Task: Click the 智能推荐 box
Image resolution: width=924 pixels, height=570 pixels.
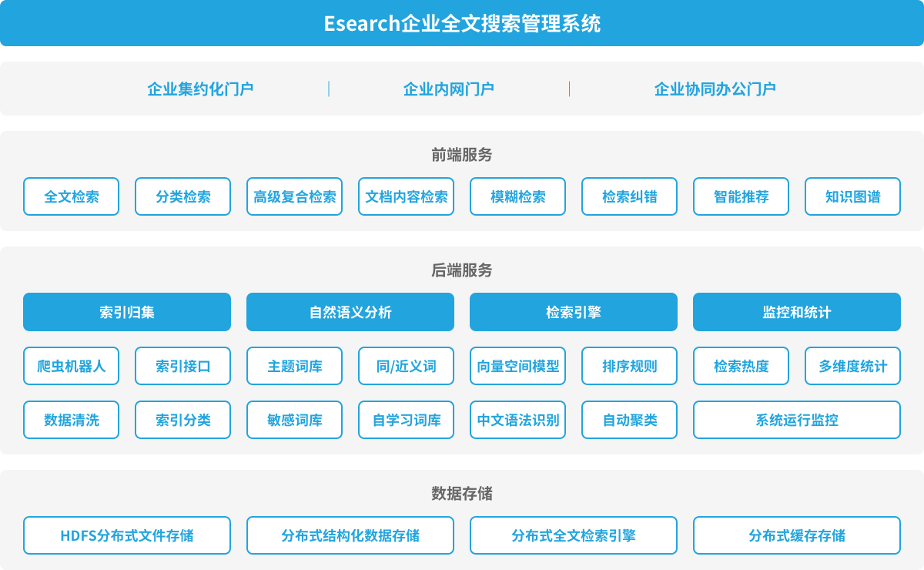Action: tap(741, 196)
